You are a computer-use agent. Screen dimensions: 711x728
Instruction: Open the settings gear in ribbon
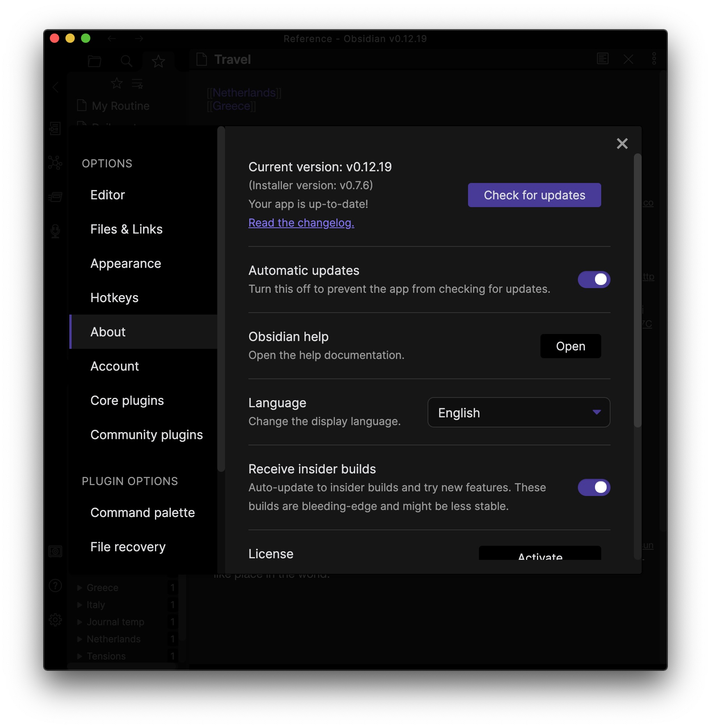tap(55, 619)
